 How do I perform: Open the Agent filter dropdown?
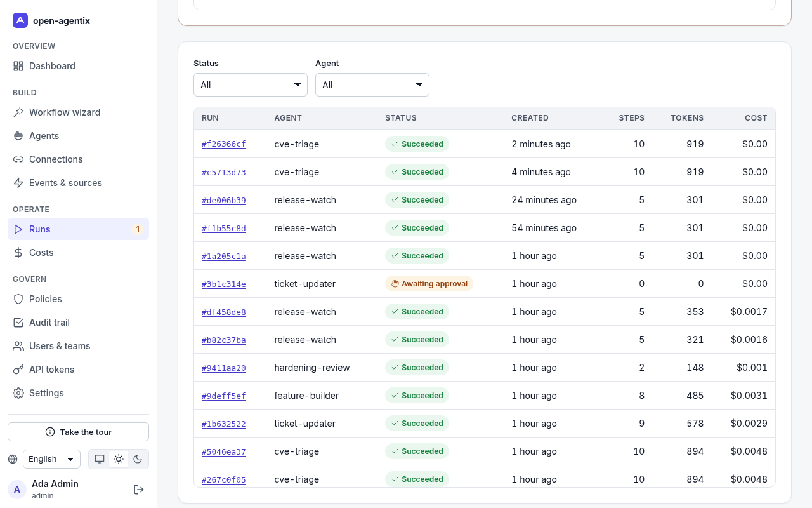[372, 85]
